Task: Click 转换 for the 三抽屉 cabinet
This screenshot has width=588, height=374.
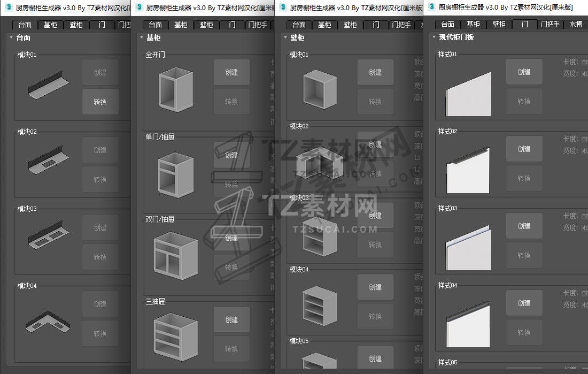Action: coord(231,349)
